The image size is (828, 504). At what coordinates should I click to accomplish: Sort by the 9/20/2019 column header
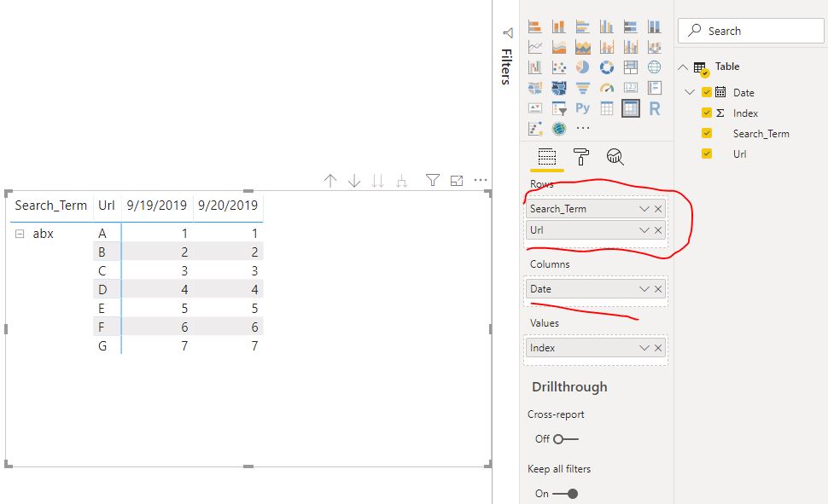(x=228, y=206)
